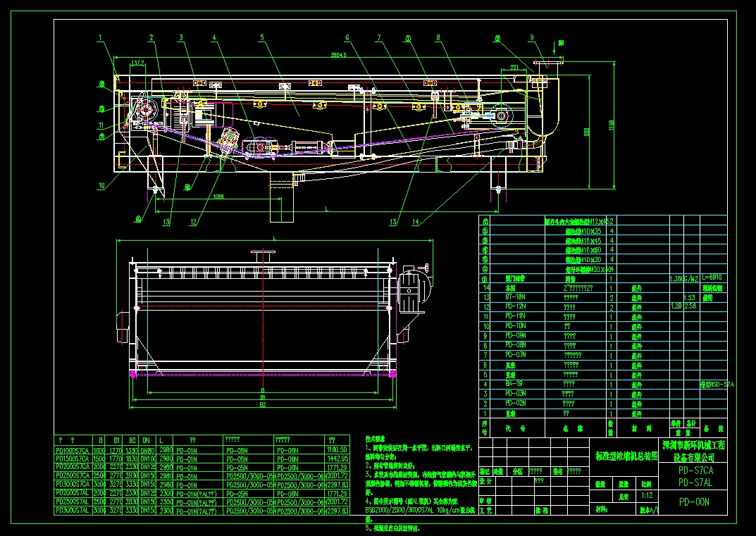Click the '1.38KG/M2' weight cell
Image resolution: width=756 pixels, height=536 pixels.
coord(684,279)
